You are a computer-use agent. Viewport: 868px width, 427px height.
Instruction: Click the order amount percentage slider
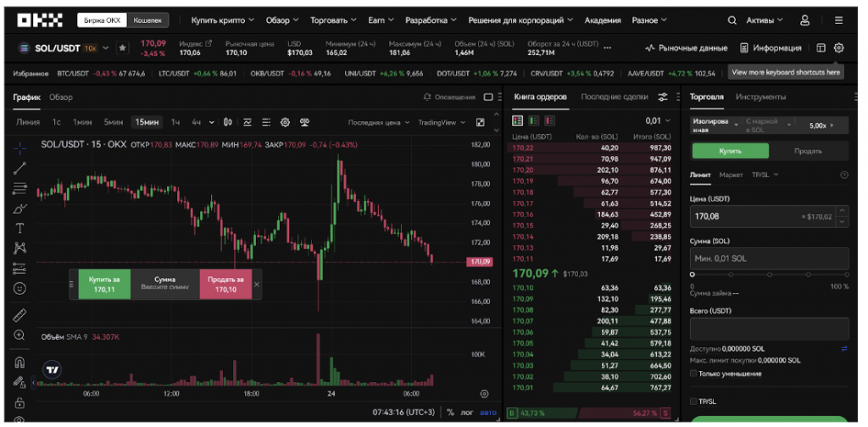[x=768, y=274]
